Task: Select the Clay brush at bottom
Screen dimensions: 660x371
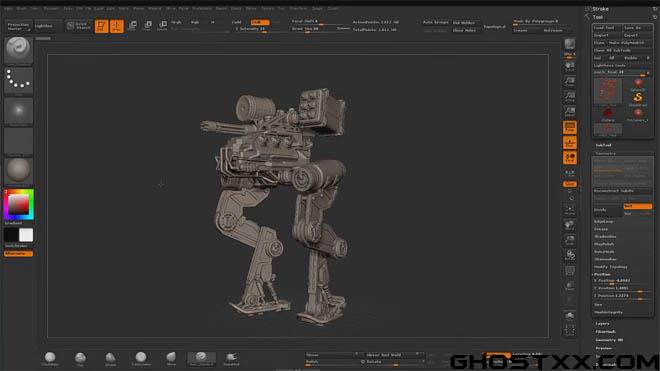Action: (x=80, y=359)
